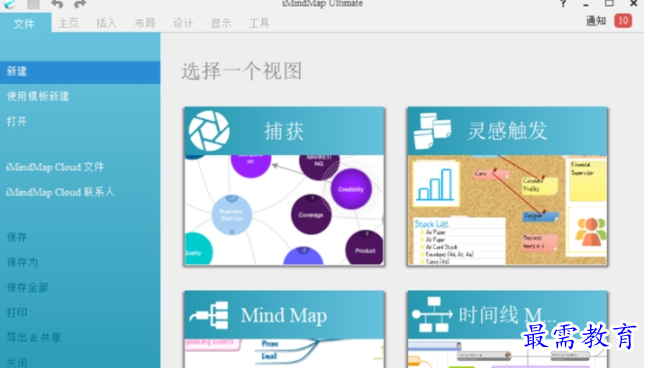The width and height of the screenshot is (645, 368).
Task: Select the 灵感触发 corkboard preview thumbnail
Action: pos(507,210)
